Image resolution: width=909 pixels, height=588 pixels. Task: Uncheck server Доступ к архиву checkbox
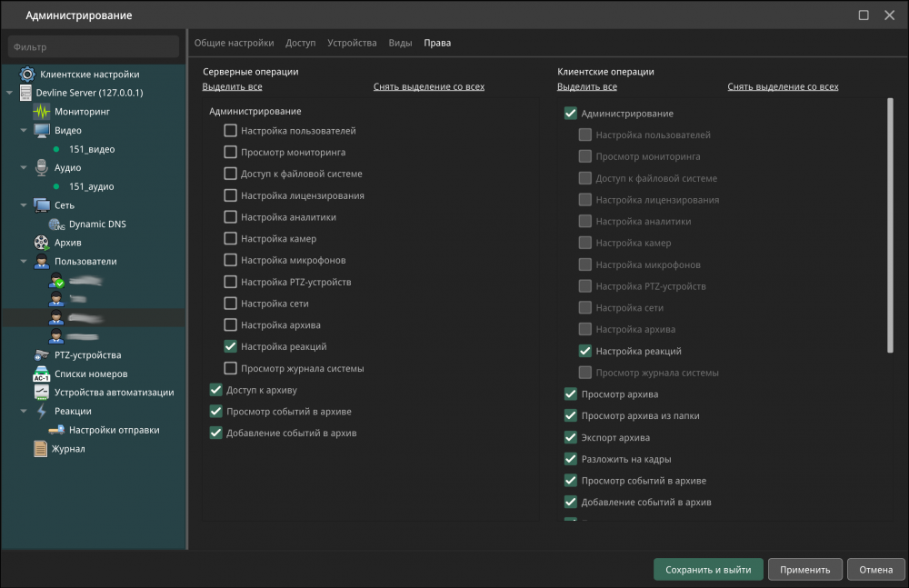(x=215, y=390)
